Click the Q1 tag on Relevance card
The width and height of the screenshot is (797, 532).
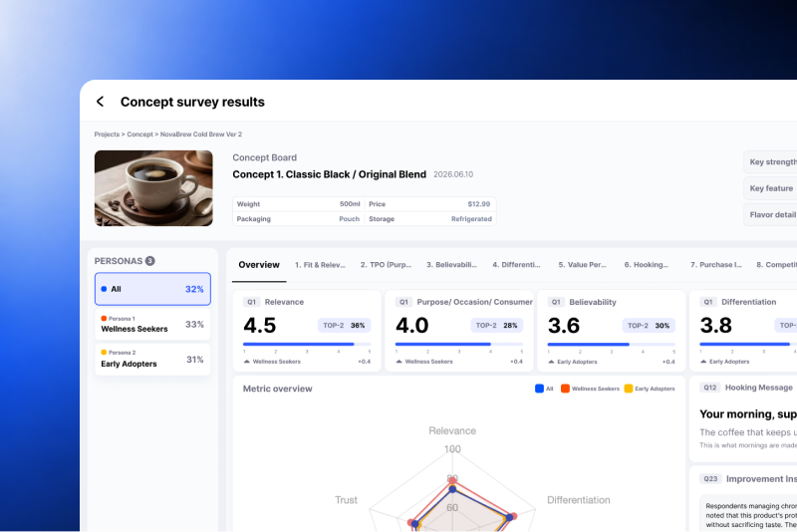tap(251, 302)
